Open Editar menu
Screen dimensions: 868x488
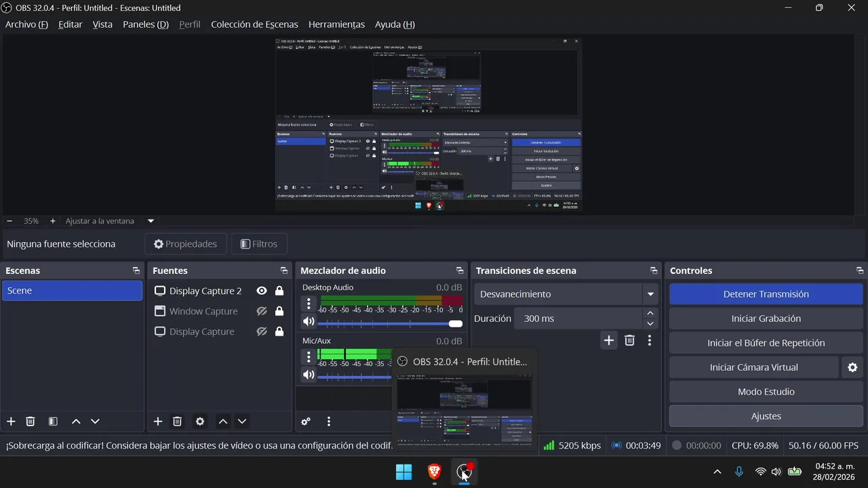click(71, 24)
